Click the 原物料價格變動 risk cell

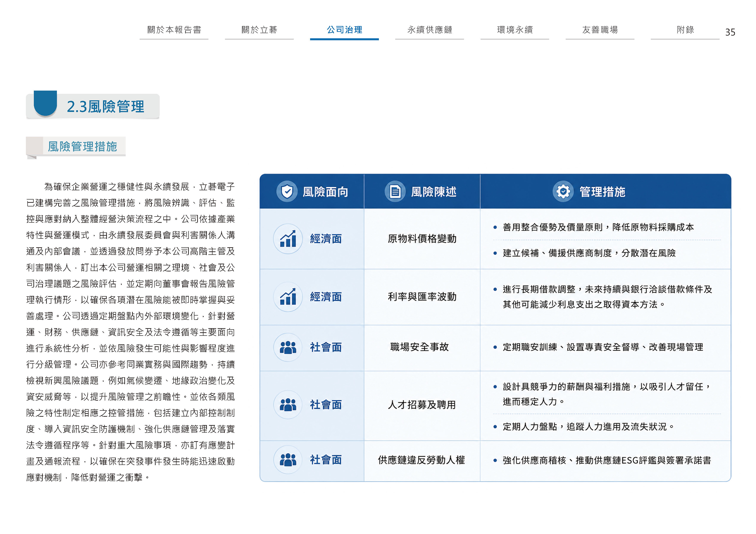[422, 239]
